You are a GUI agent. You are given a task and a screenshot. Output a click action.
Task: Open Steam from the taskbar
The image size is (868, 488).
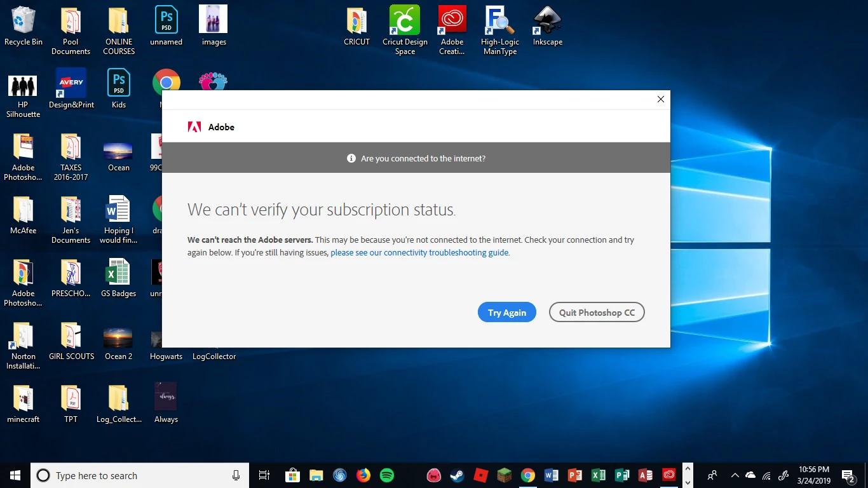point(457,475)
